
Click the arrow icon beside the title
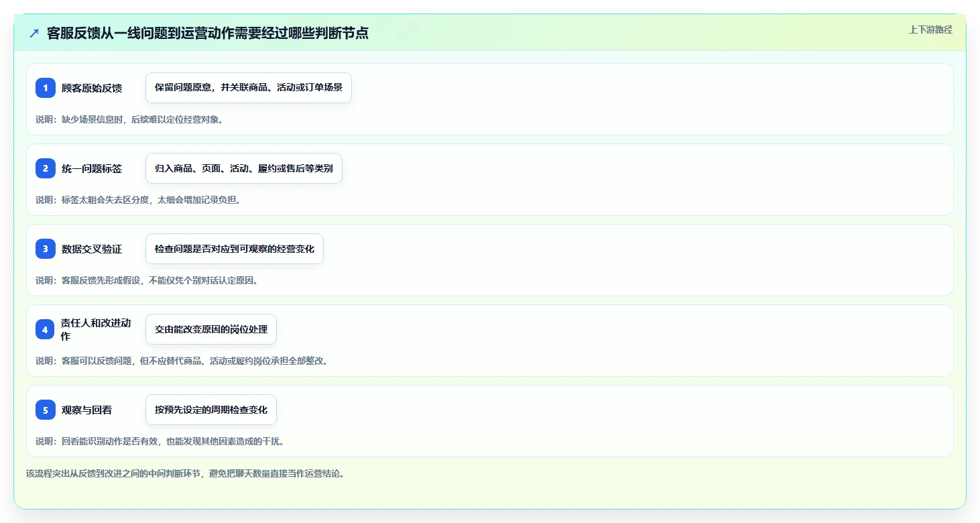pyautogui.click(x=34, y=34)
